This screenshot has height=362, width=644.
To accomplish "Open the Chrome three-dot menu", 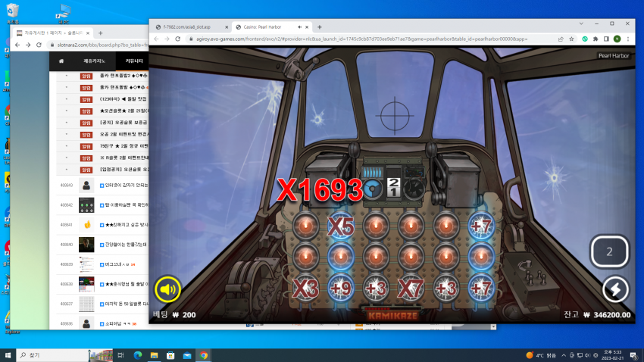I will click(x=628, y=39).
